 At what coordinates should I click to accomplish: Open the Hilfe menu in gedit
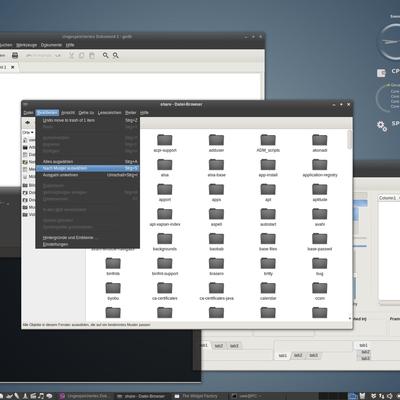(70, 45)
